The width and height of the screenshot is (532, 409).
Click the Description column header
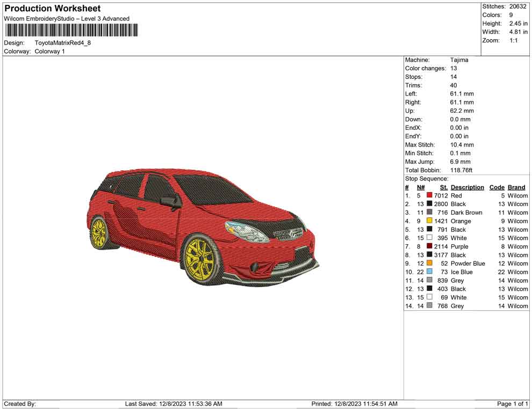pyautogui.click(x=467, y=187)
